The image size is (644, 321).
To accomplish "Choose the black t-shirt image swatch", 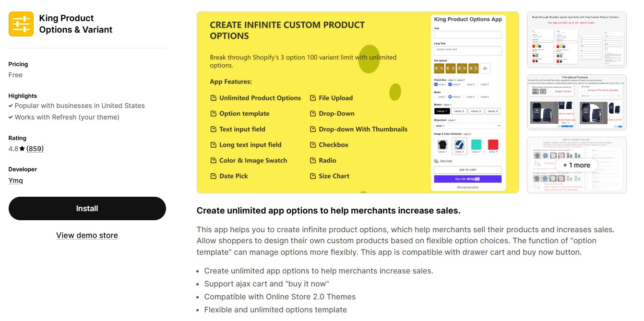I will pyautogui.click(x=442, y=145).
